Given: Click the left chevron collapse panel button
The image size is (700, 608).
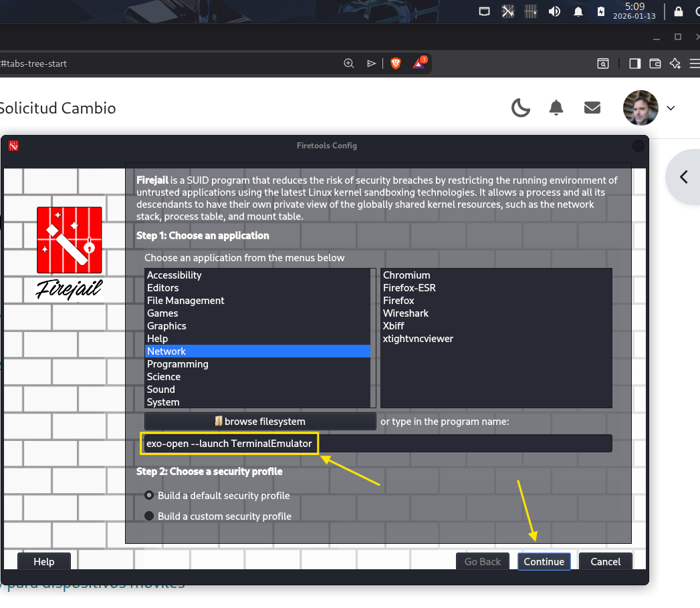Looking at the screenshot, I should tap(684, 177).
